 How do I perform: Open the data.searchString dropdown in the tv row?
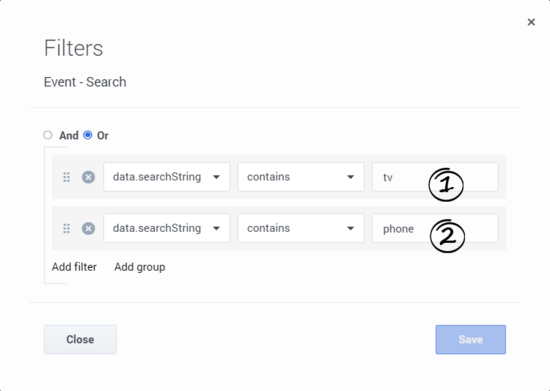167,177
